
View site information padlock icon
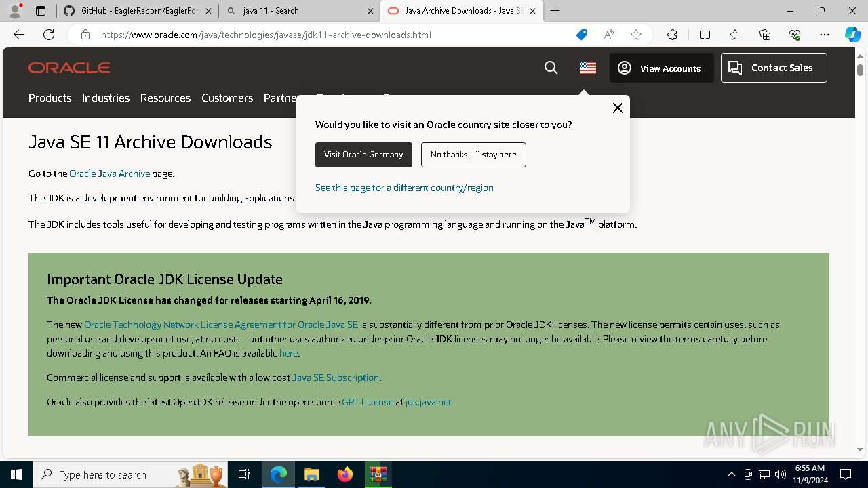pos(85,35)
